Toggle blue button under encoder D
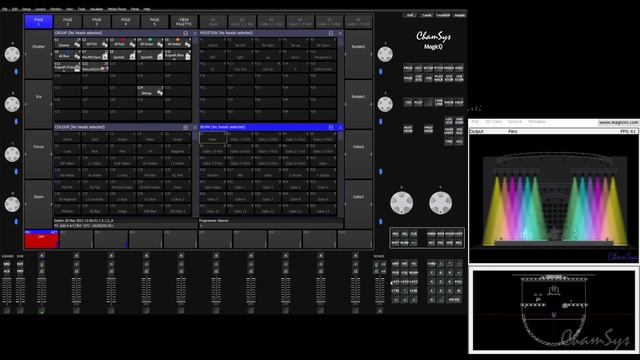Viewport: 640px width, 360px height. tap(16, 222)
